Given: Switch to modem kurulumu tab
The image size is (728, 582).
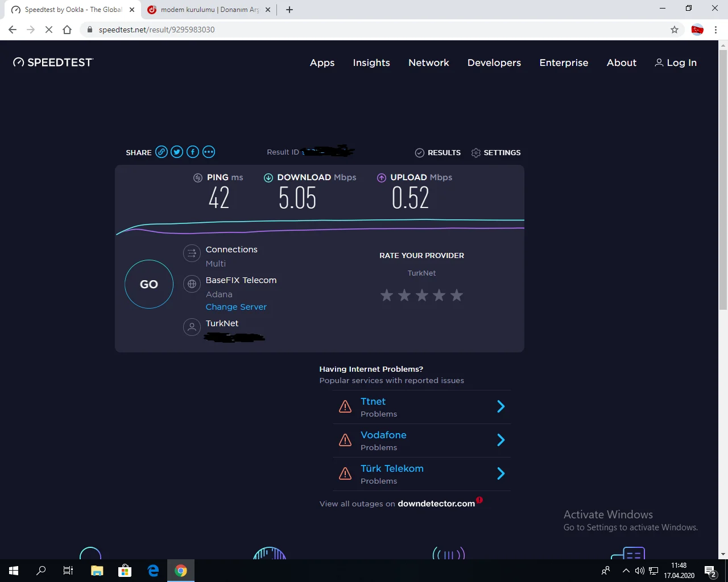Looking at the screenshot, I should click(x=209, y=10).
